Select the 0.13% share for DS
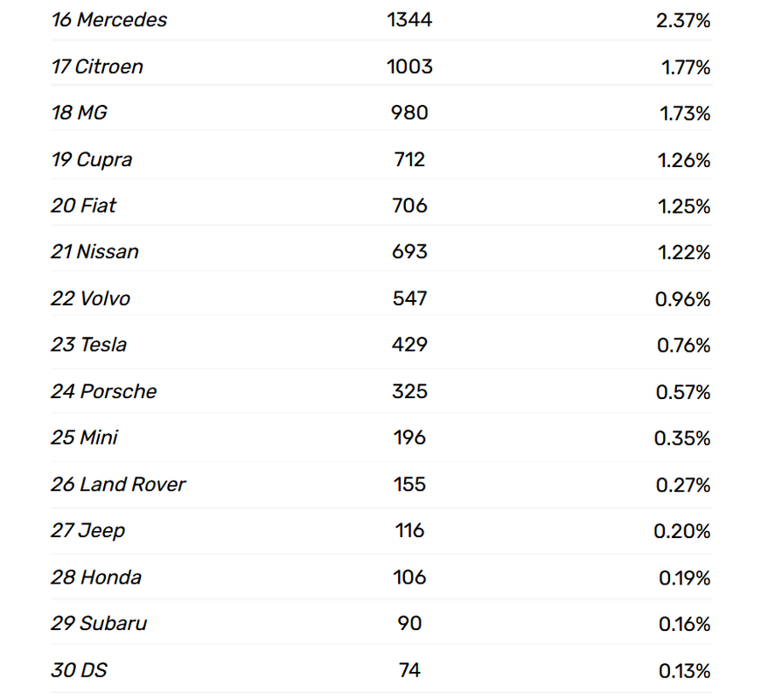The image size is (775, 700). (x=685, y=671)
